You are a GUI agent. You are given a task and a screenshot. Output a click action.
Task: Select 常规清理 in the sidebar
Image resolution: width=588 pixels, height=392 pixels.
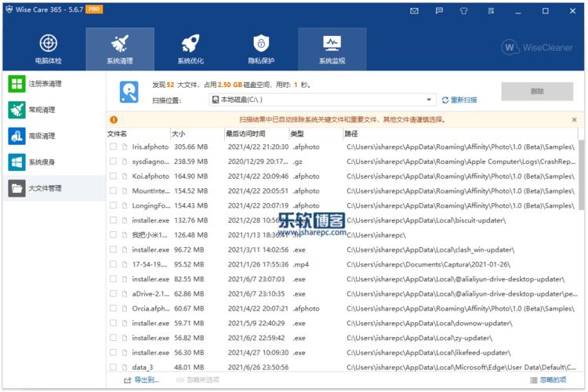[54, 110]
